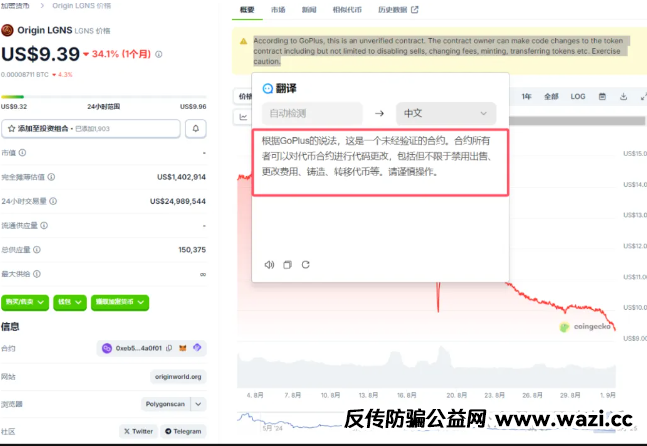Click the 自动检测 source language field
The width and height of the screenshot is (647, 446).
click(311, 114)
